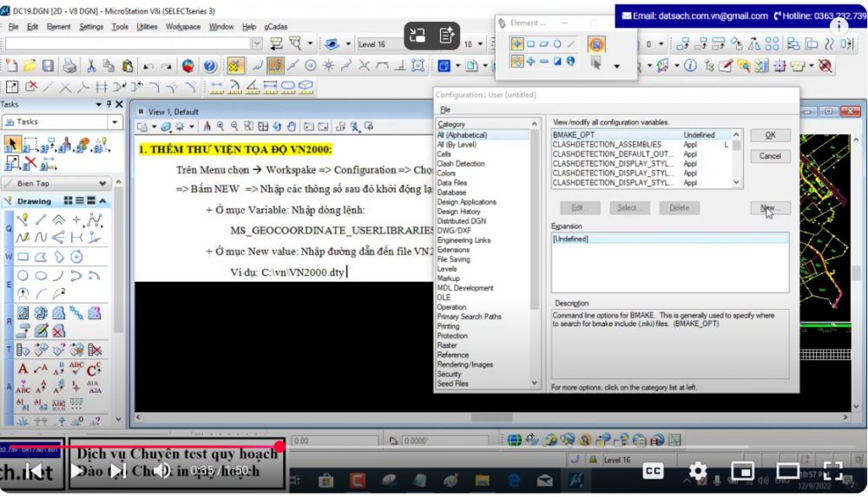Click the Edit... button
868x497 pixels.
(x=580, y=208)
